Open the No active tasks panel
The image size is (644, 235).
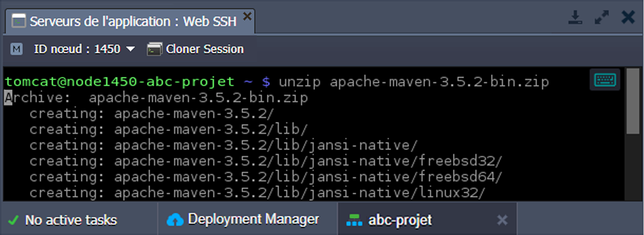click(71, 220)
